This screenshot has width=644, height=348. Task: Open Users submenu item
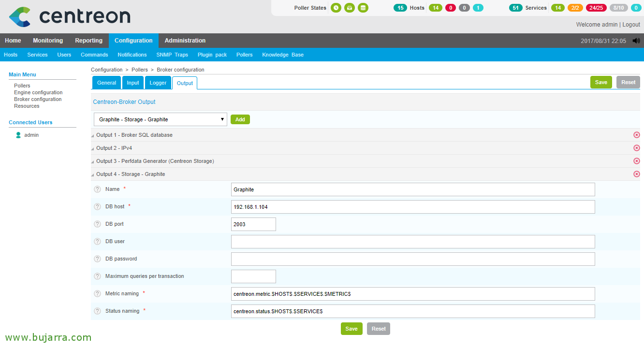(64, 55)
